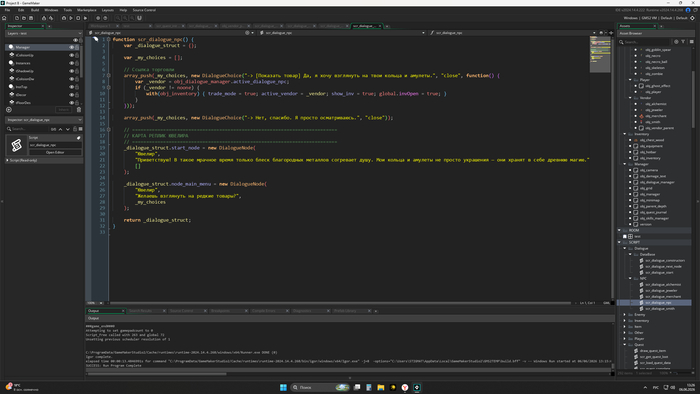Image resolution: width=700 pixels, height=394 pixels.
Task: Click the code minimap overview
Action: point(600,54)
